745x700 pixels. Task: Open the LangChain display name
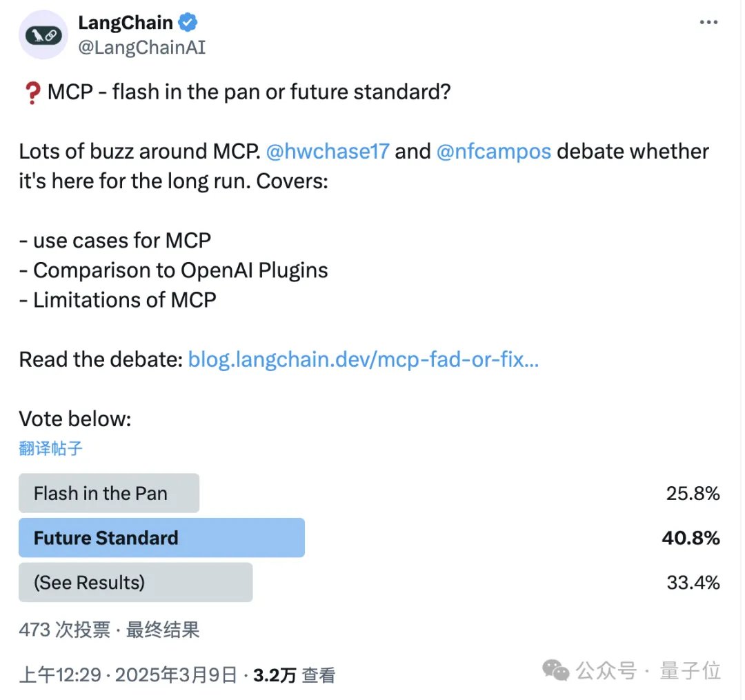coord(126,23)
